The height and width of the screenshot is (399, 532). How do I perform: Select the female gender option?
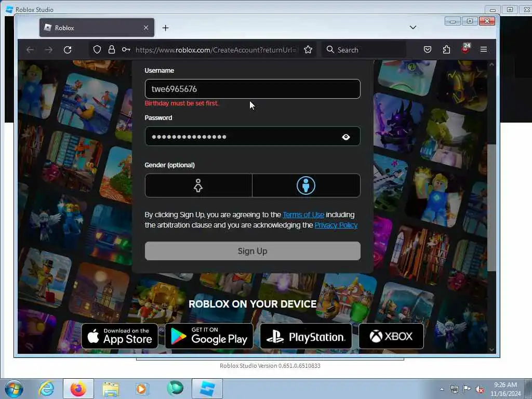[x=198, y=185]
